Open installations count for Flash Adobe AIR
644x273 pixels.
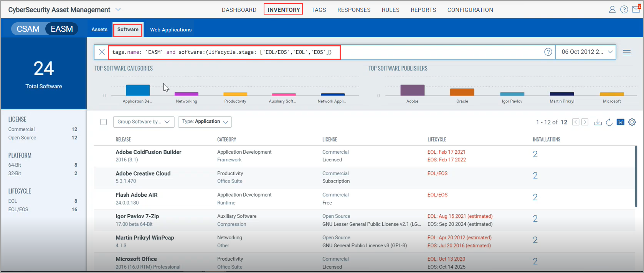point(535,197)
